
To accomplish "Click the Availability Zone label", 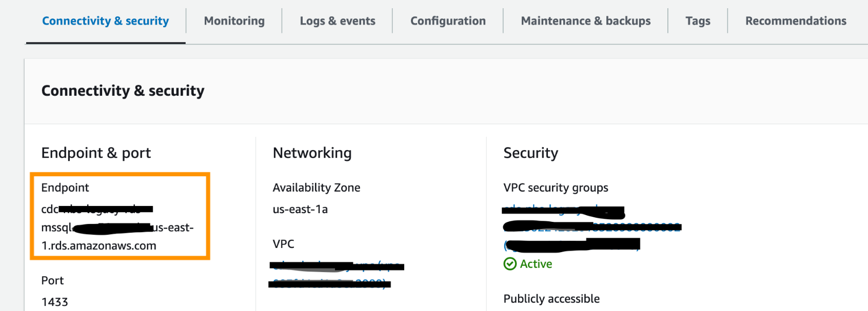I will (x=316, y=188).
